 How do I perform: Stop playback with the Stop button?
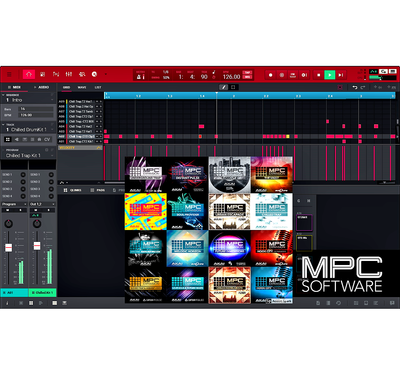(x=318, y=75)
